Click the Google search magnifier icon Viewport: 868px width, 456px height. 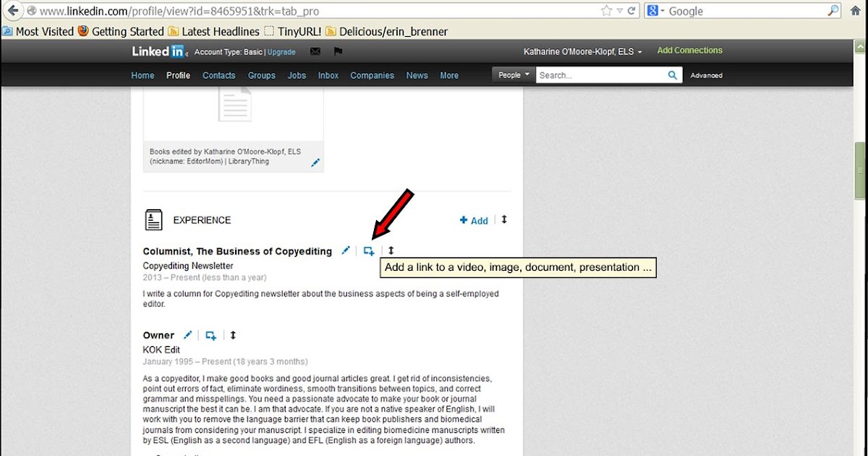pos(833,11)
